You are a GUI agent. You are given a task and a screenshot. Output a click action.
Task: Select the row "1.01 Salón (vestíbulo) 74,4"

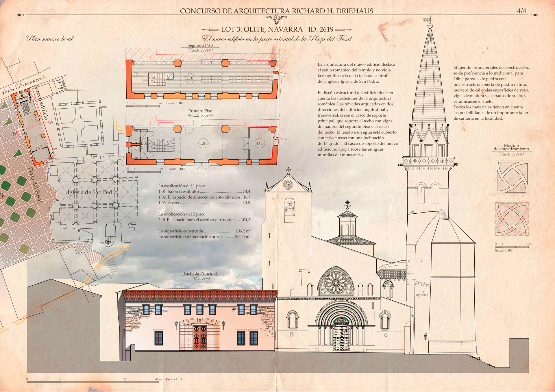click(204, 191)
